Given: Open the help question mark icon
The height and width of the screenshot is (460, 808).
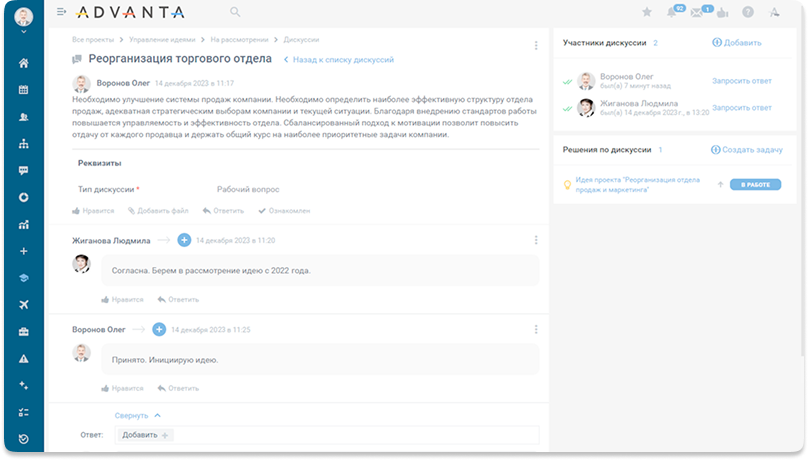Looking at the screenshot, I should click(747, 13).
